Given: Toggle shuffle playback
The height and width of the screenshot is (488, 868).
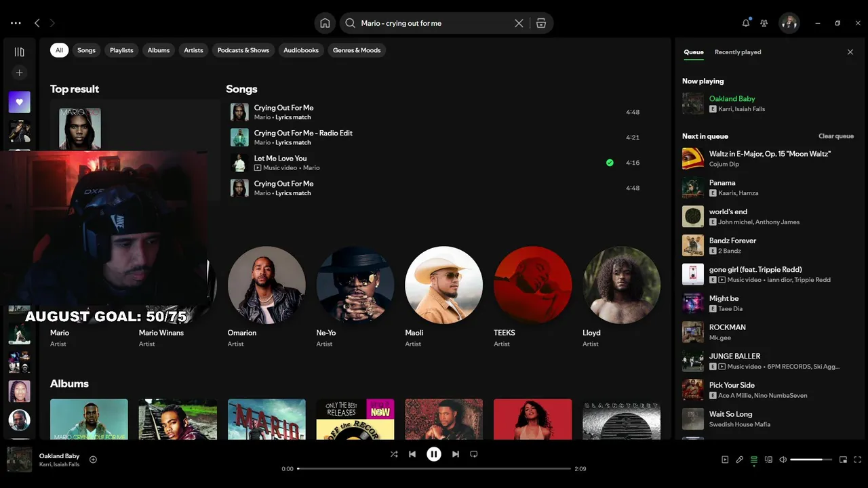Looking at the screenshot, I should coord(394,454).
